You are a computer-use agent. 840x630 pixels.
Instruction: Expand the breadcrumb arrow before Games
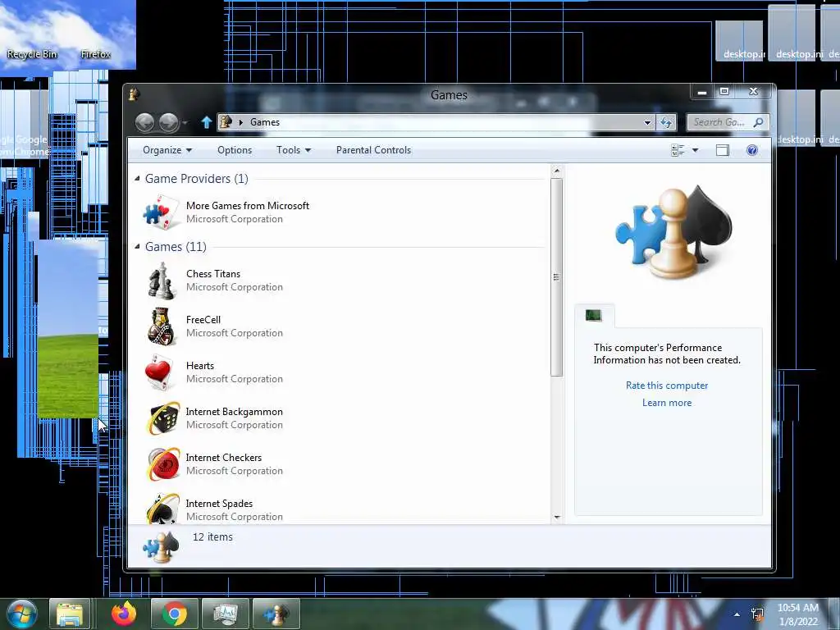(241, 123)
